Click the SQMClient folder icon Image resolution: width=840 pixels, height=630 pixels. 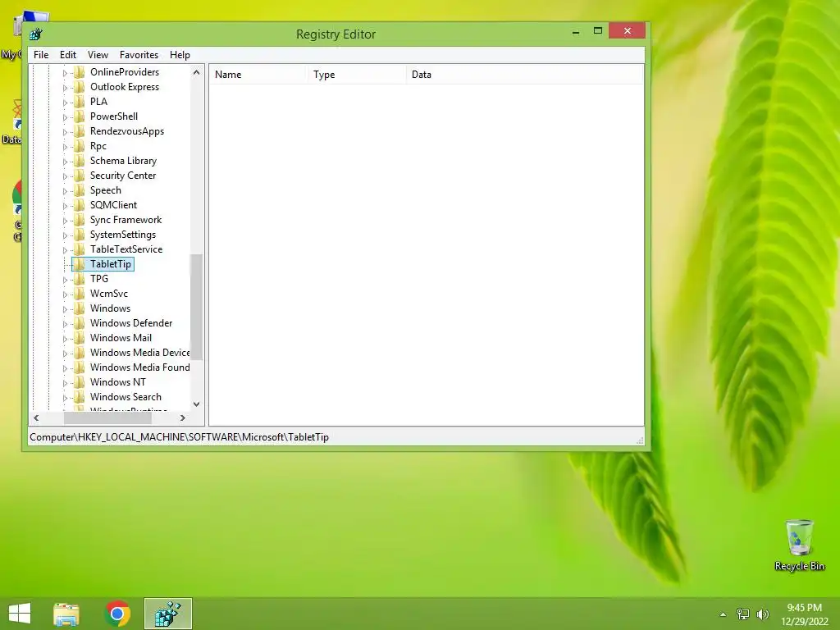(x=80, y=204)
